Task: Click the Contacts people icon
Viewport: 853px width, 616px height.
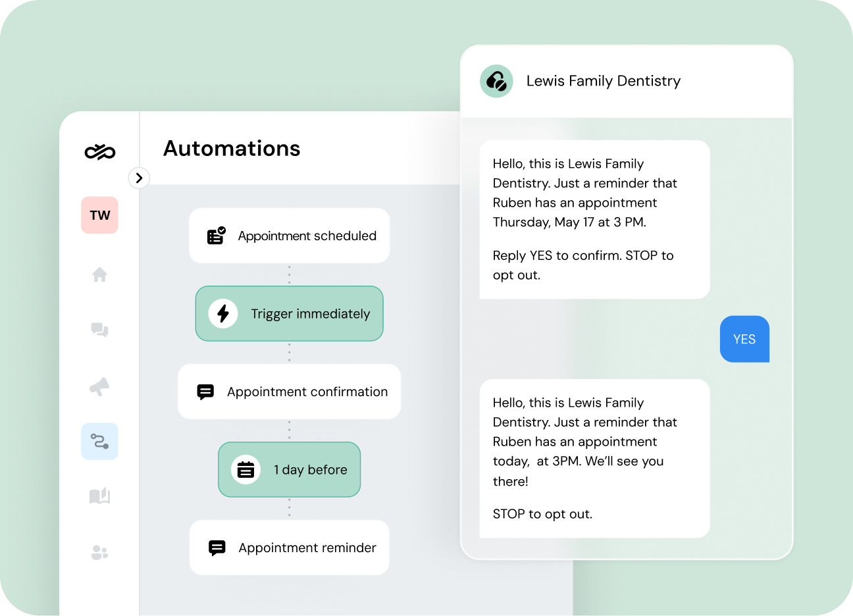Action: coord(99,552)
